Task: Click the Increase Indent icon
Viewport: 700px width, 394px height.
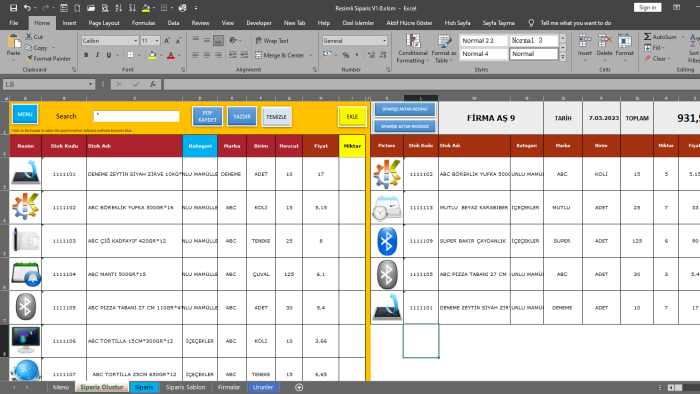Action: [x=244, y=55]
